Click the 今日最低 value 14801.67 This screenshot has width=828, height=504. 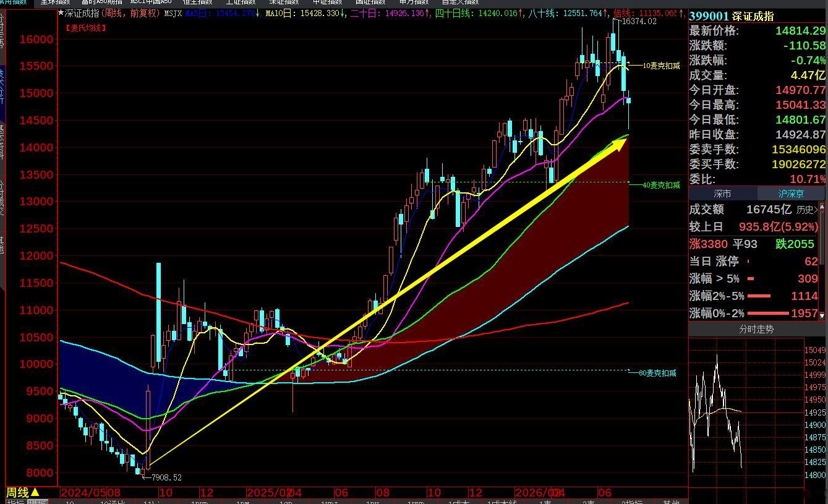pyautogui.click(x=800, y=120)
